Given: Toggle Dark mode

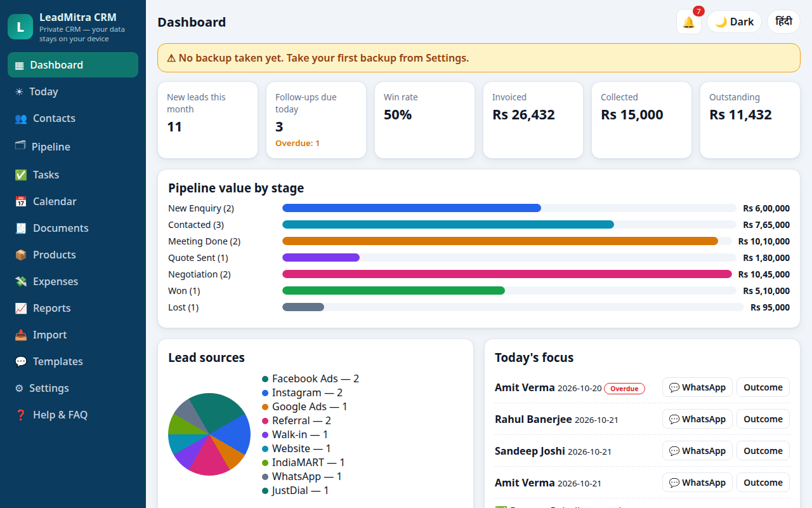Looking at the screenshot, I should (x=734, y=22).
